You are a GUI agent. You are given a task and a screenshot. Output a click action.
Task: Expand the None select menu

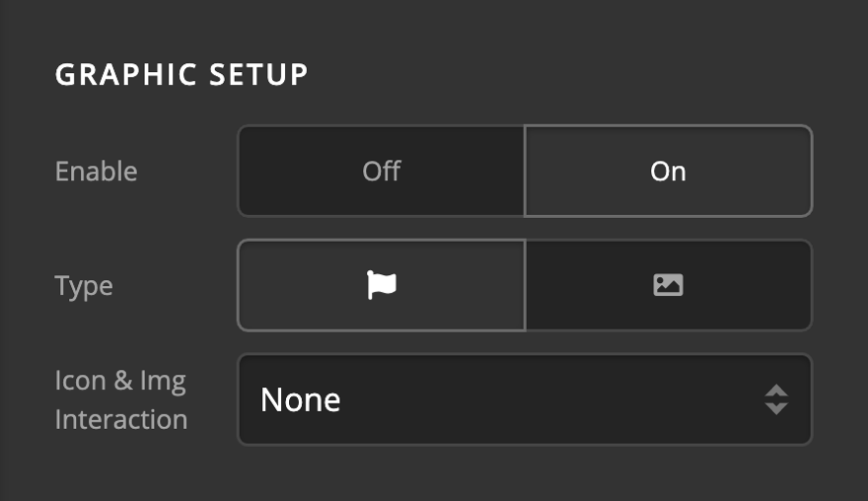point(524,399)
